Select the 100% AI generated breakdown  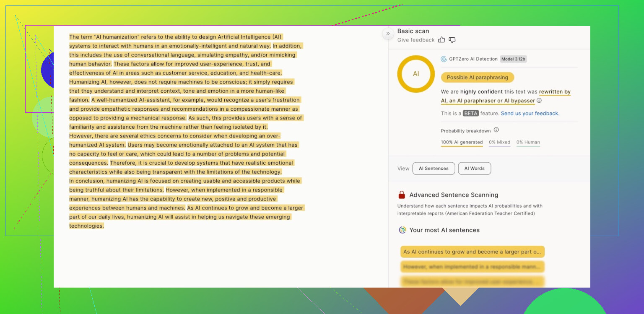(462, 143)
